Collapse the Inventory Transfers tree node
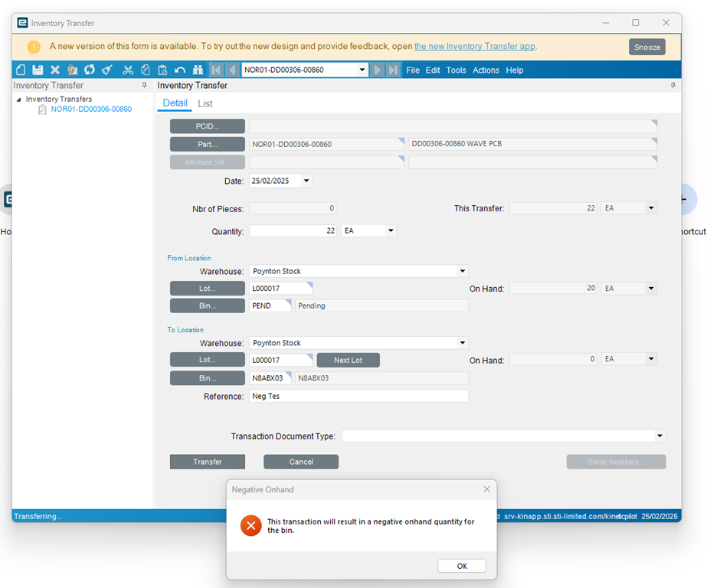 tap(19, 100)
